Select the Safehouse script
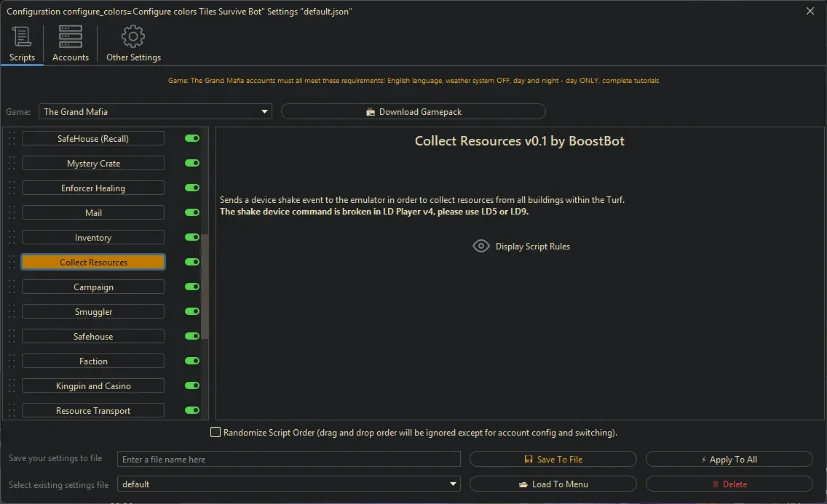The image size is (827, 504). coord(93,337)
